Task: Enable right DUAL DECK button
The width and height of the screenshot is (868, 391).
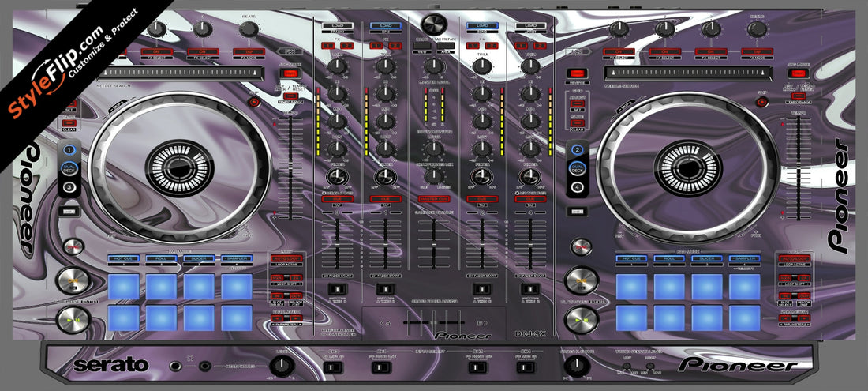Action: [577, 168]
